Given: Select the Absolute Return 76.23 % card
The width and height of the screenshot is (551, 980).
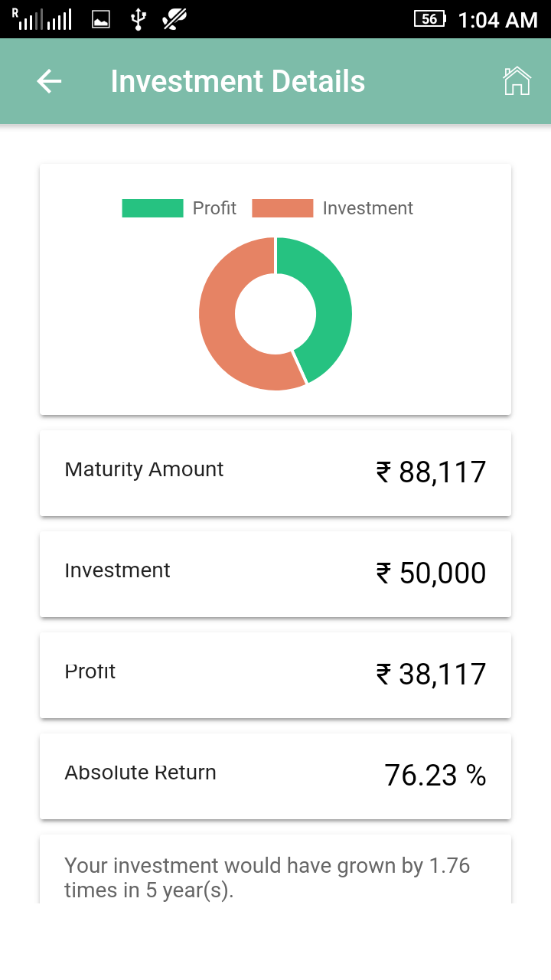Looking at the screenshot, I should click(275, 776).
